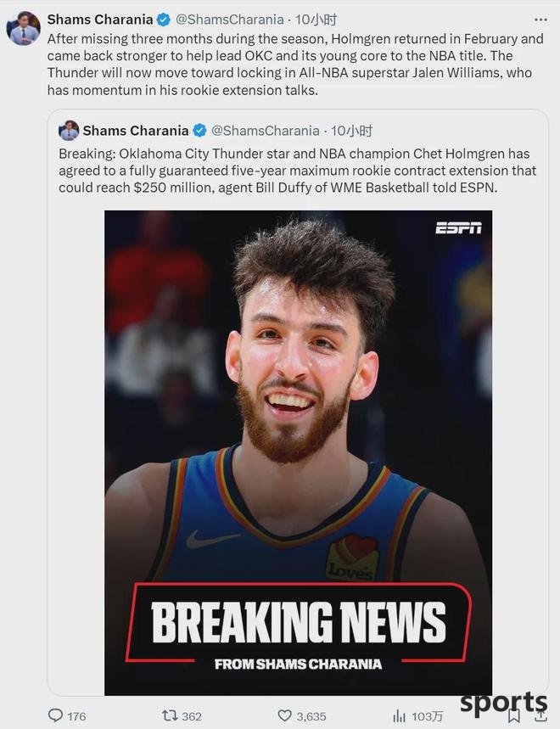Click the retweet icon with 362
This screenshot has height=729, width=560.
(x=169, y=715)
